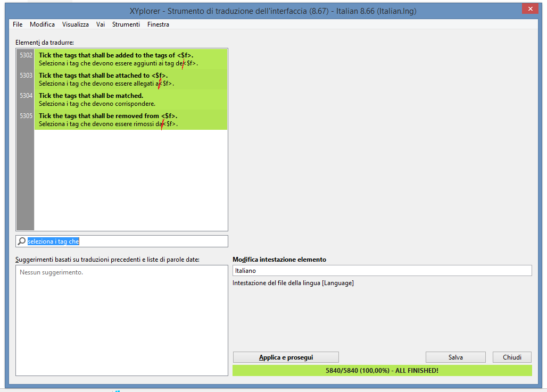Viewport: 547px width, 392px height.
Task: Click the magnifier icon in the search box
Action: pyautogui.click(x=22, y=241)
